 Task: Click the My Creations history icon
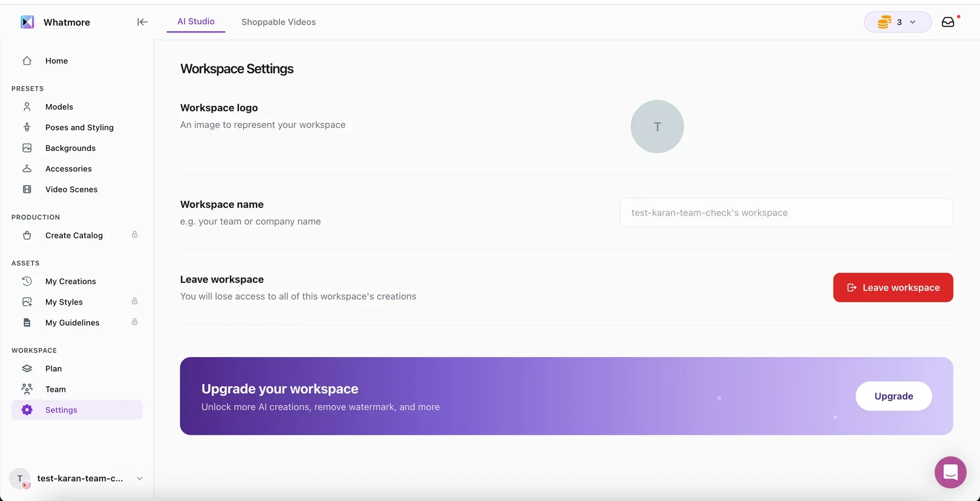(27, 281)
